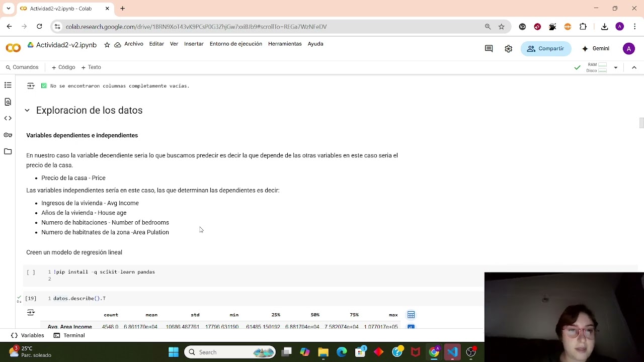644x362 pixels.
Task: Collapse the Exploracion de los datos section
Action: [x=27, y=110]
